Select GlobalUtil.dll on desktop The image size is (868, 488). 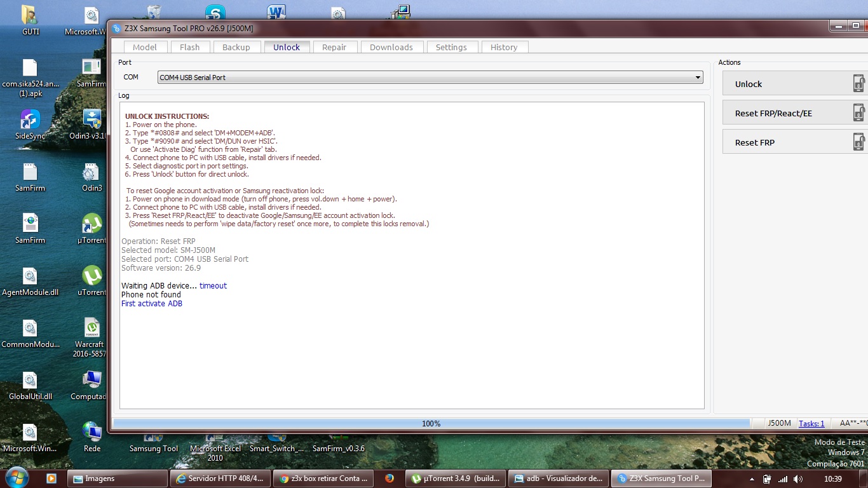click(x=30, y=385)
